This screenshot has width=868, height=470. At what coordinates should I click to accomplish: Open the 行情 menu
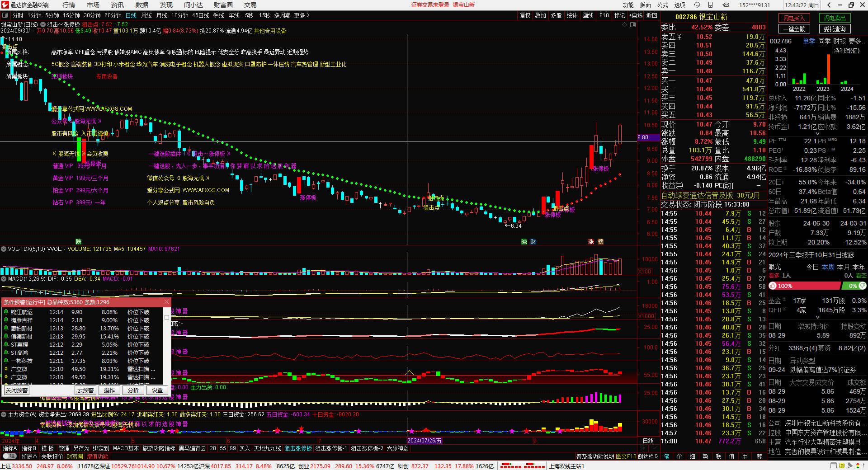click(x=69, y=5)
